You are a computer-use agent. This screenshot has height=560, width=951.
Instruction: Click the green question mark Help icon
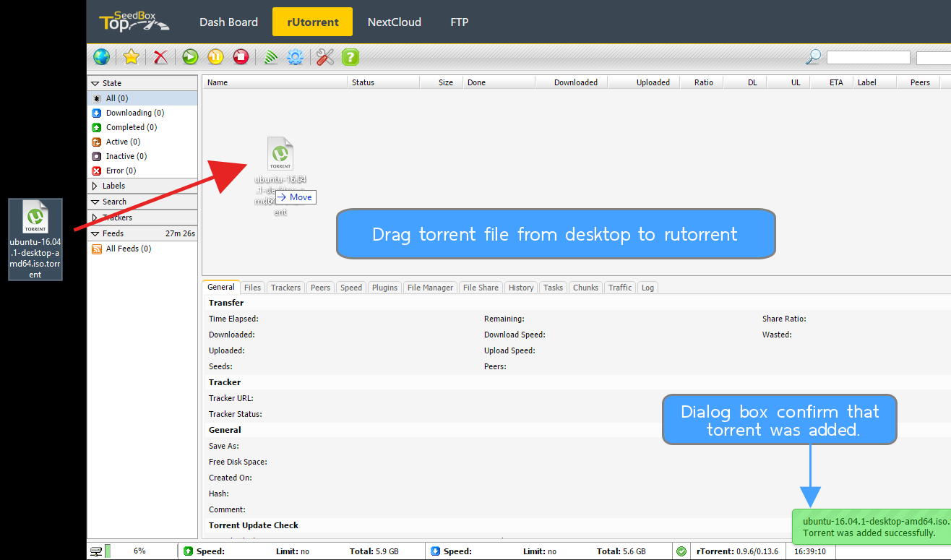pos(350,57)
